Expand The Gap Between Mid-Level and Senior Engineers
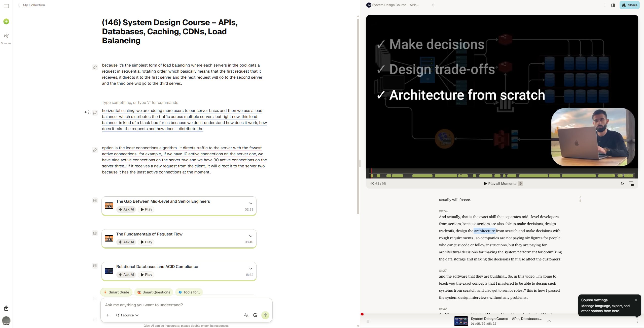The image size is (644, 328). point(251,203)
